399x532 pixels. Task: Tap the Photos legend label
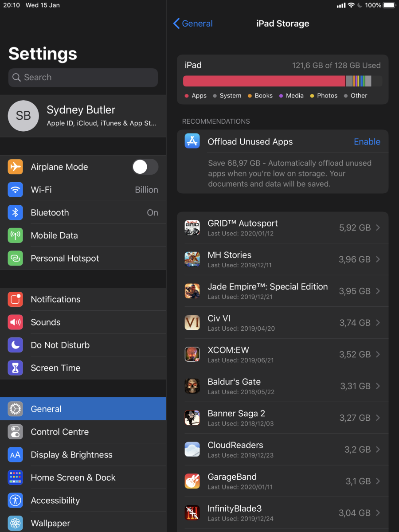(328, 96)
